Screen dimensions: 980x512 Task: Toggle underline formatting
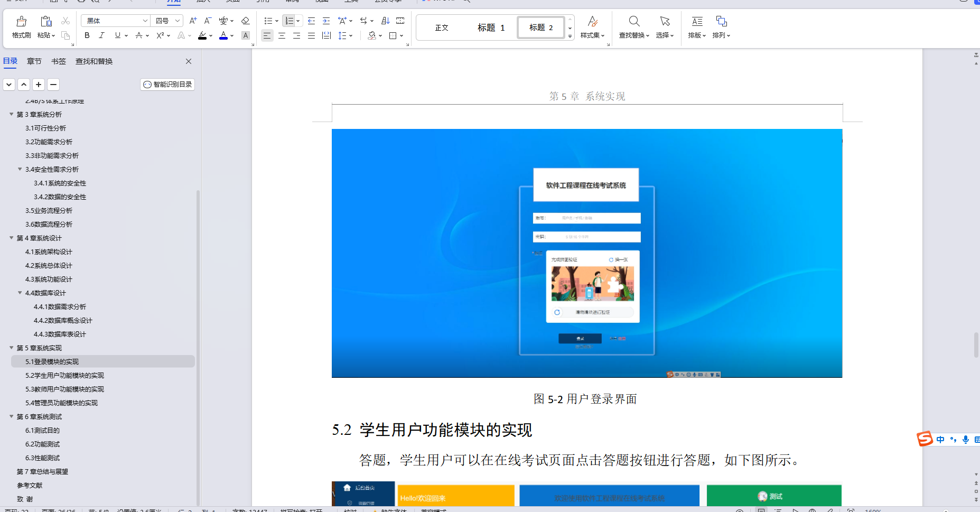116,36
